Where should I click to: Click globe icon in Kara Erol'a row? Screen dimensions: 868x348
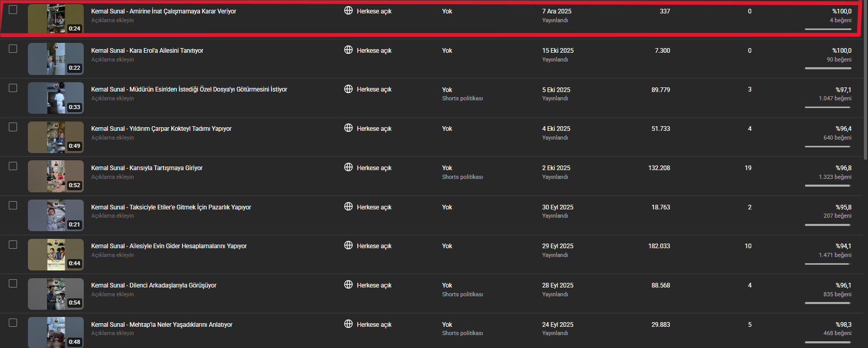click(x=348, y=50)
